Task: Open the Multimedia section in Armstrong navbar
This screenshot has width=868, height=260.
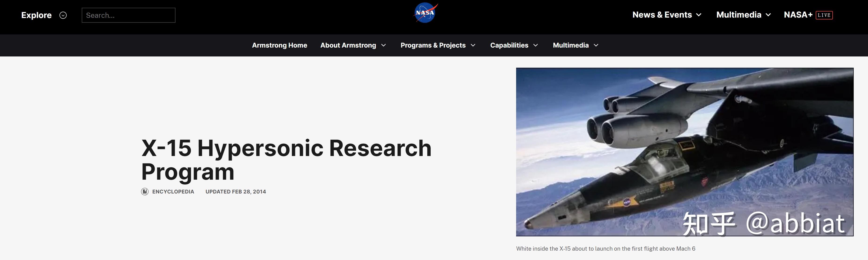Action: 571,45
